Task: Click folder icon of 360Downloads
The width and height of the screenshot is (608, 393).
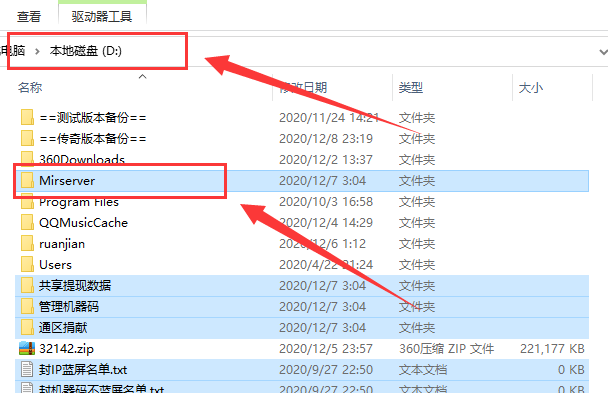Action: click(x=27, y=158)
